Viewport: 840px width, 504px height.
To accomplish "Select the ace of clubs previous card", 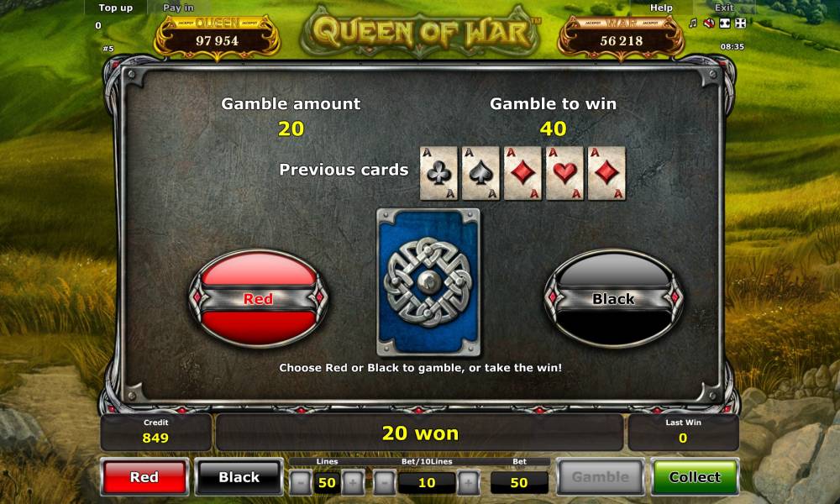I will pyautogui.click(x=438, y=173).
